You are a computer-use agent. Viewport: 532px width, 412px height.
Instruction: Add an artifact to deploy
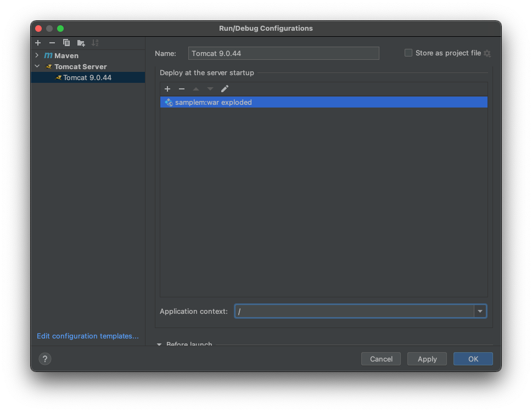[x=167, y=89]
